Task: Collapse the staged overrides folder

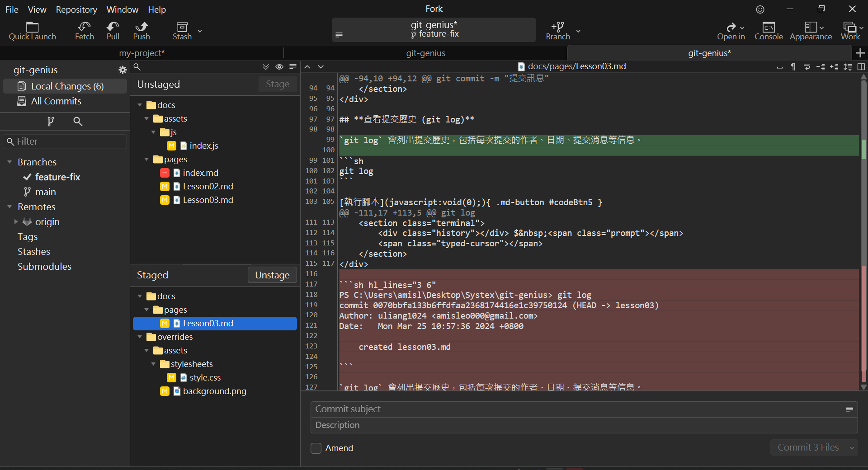Action: [140, 337]
